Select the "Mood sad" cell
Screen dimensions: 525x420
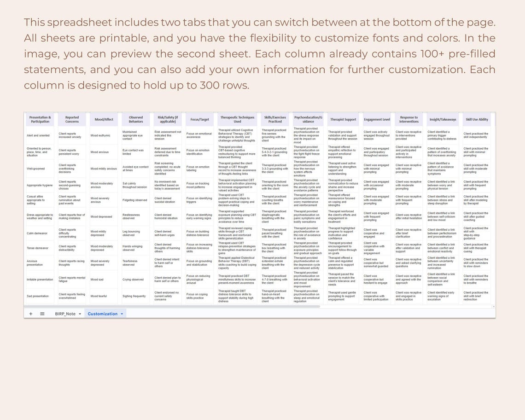pos(104,280)
